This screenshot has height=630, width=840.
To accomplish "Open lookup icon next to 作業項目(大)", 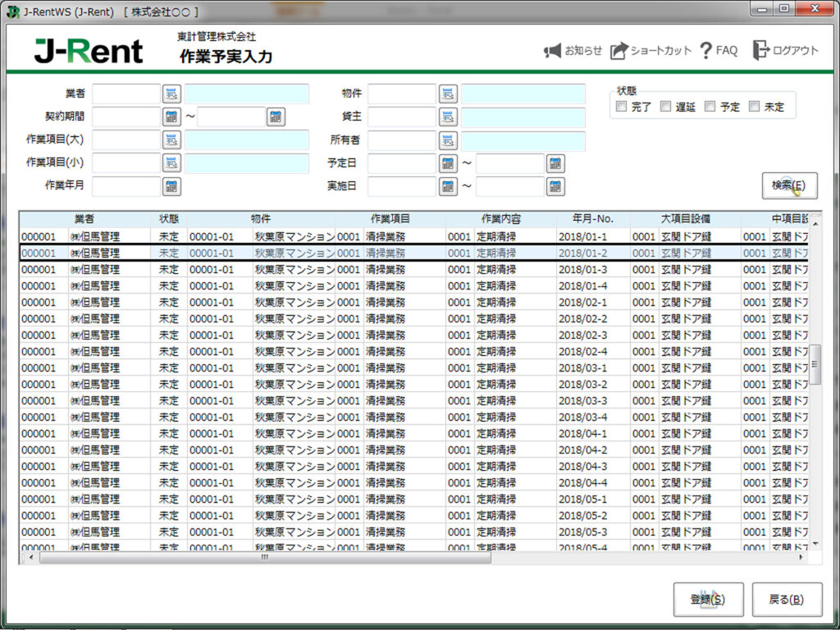I will (171, 140).
